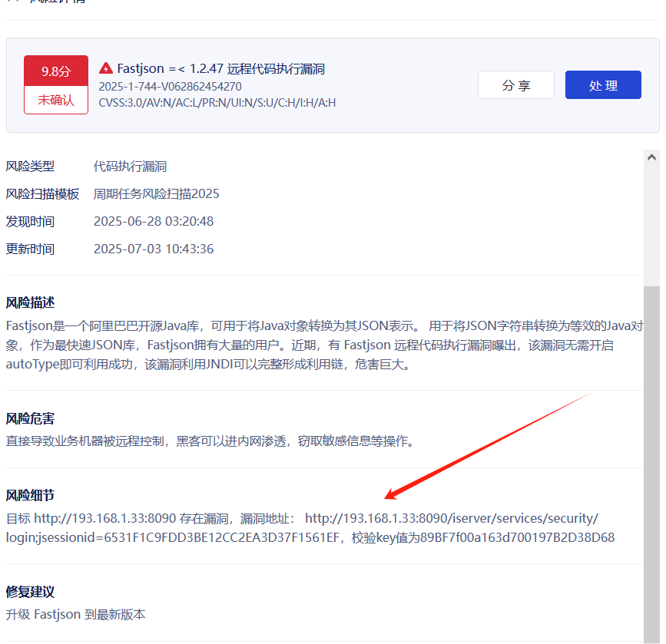
Task: Click the advice 升级 Fastjson 到最新版本
Action: click(x=75, y=614)
